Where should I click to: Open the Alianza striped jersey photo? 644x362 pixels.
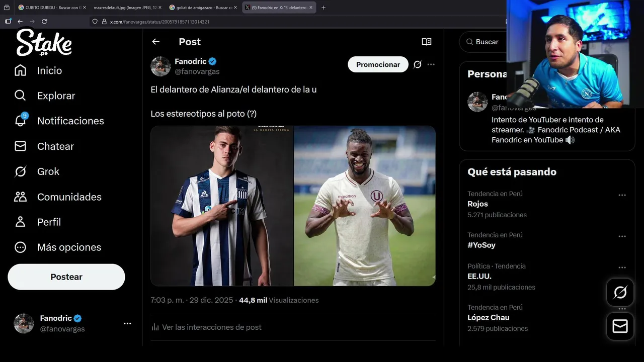point(222,206)
